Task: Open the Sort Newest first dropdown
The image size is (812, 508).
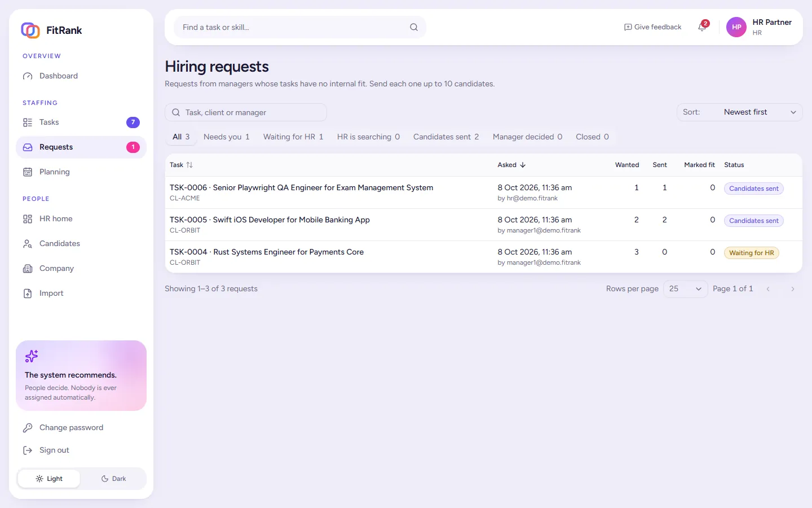Action: pyautogui.click(x=740, y=112)
